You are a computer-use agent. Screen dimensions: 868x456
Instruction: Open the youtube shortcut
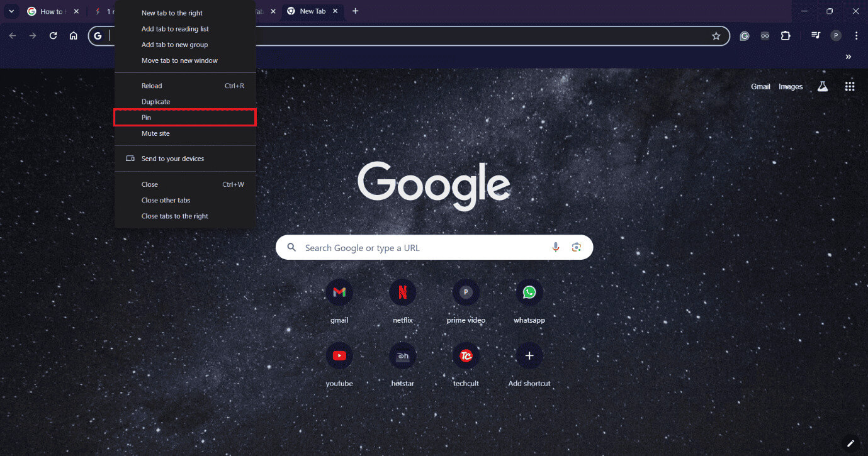click(339, 365)
